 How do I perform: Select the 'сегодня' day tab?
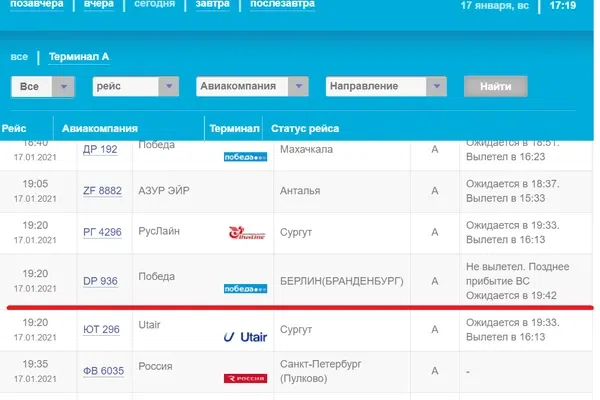point(155,4)
